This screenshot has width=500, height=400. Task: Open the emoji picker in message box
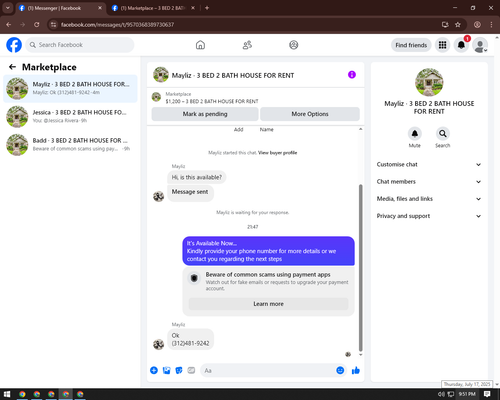(x=340, y=370)
